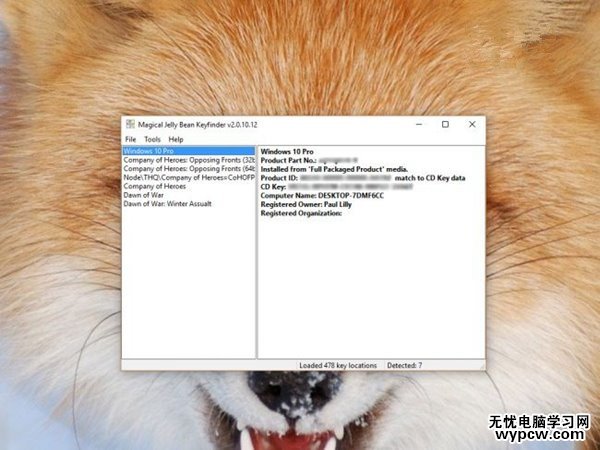Minimize the Keyfinder window
Screen dimensions: 600x450
[x=419, y=124]
